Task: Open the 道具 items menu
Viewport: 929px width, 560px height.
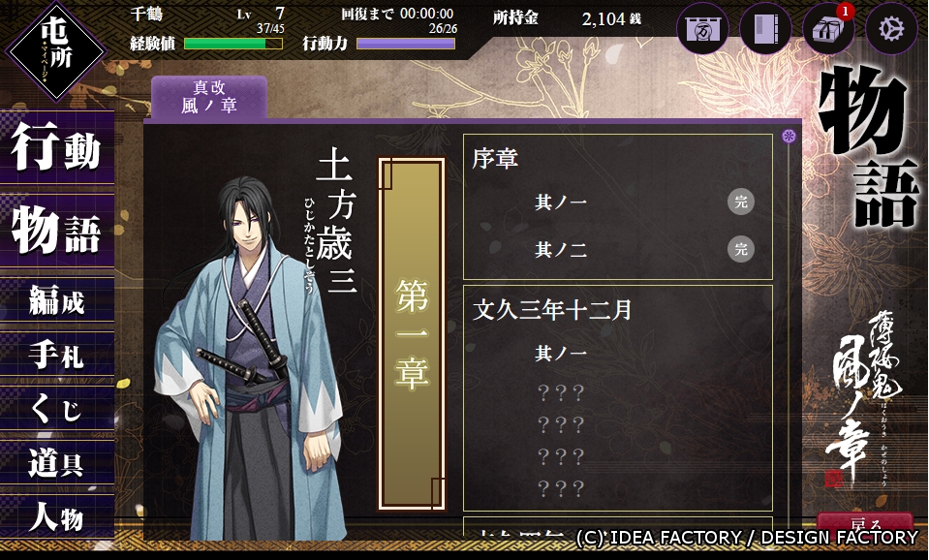Action: [x=57, y=463]
